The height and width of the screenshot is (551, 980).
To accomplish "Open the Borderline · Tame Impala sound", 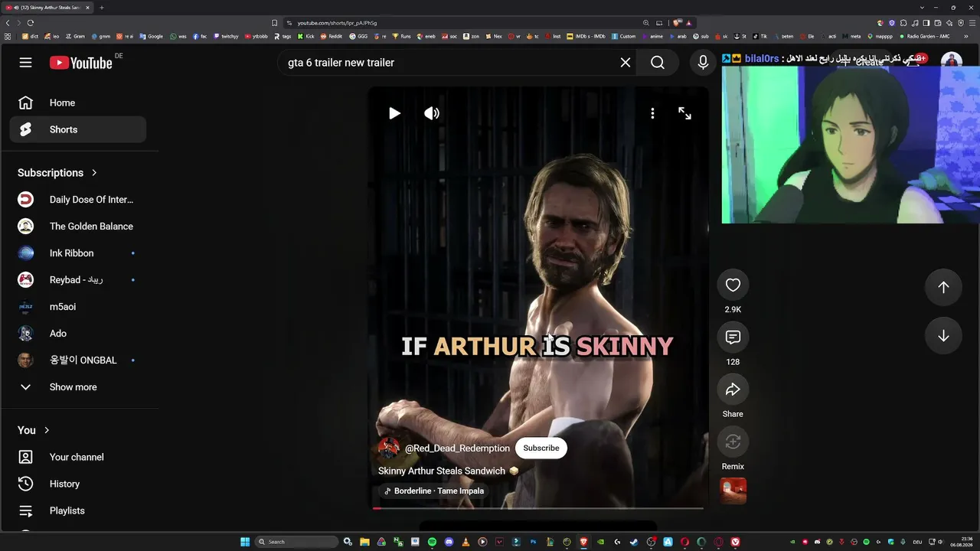I will coord(434,491).
